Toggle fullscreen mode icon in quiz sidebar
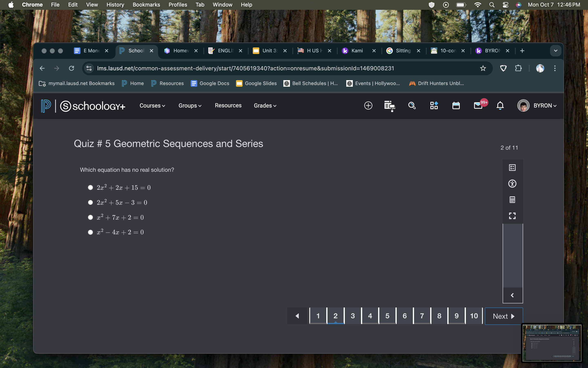The height and width of the screenshot is (368, 588). pyautogui.click(x=512, y=216)
